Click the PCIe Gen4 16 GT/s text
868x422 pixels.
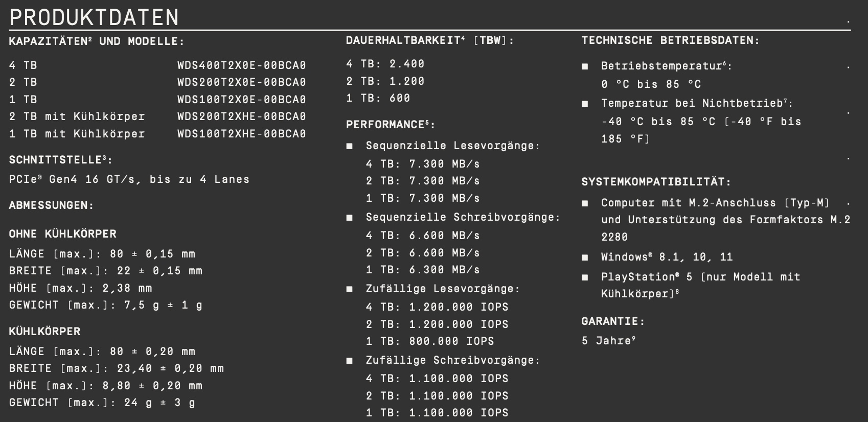(x=129, y=179)
